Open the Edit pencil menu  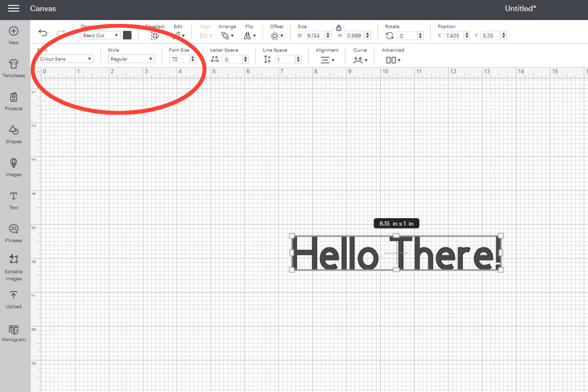pos(179,35)
